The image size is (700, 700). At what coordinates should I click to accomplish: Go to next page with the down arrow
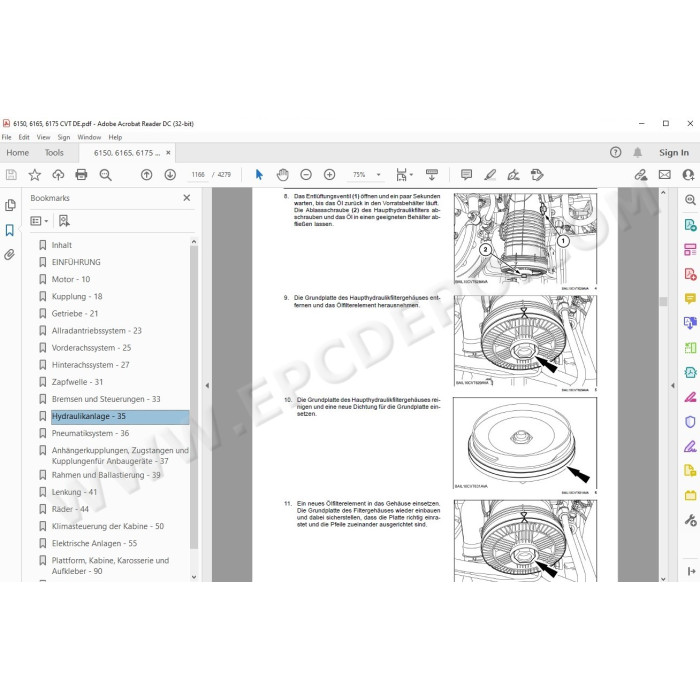pos(170,175)
